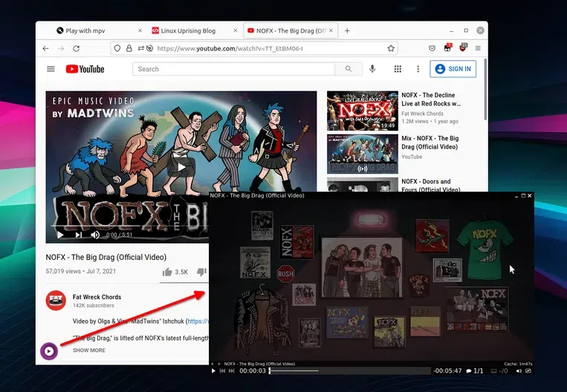The width and height of the screenshot is (567, 392).
Task: Click mpv elapsed time 00:00:03
Action: (253, 370)
